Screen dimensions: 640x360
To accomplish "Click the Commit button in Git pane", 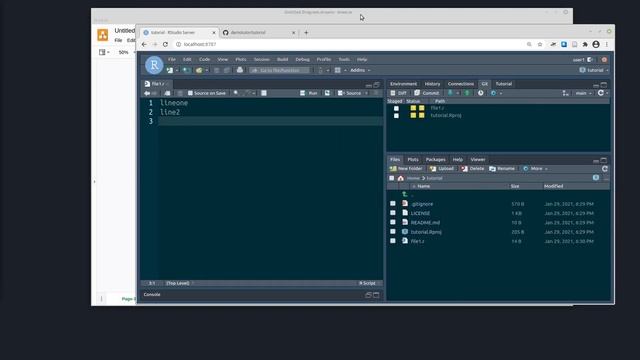I will click(426, 93).
